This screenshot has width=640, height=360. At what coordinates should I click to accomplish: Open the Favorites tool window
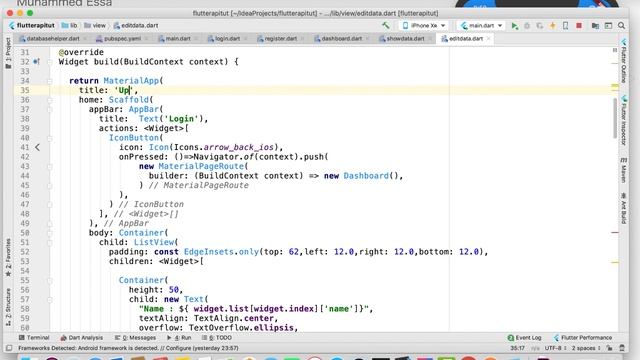coord(8,258)
